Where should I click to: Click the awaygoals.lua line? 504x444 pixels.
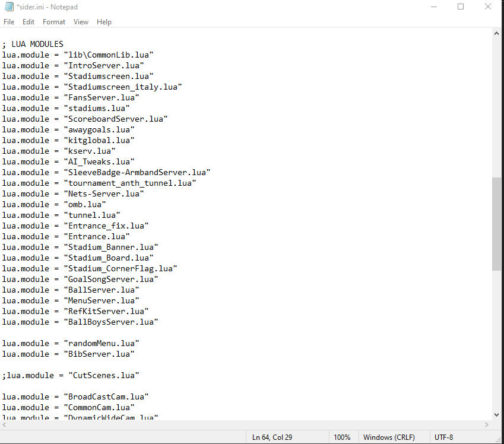pos(68,129)
